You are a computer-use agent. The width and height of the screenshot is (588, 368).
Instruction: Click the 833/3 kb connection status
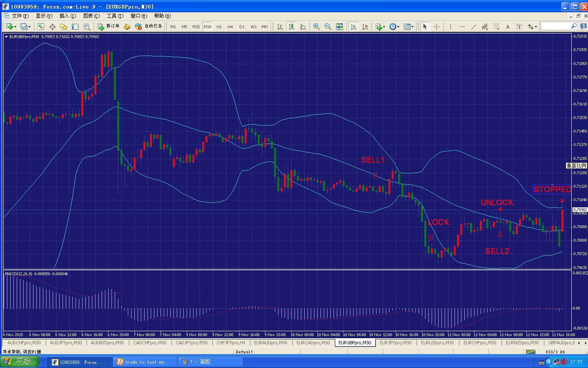555,352
